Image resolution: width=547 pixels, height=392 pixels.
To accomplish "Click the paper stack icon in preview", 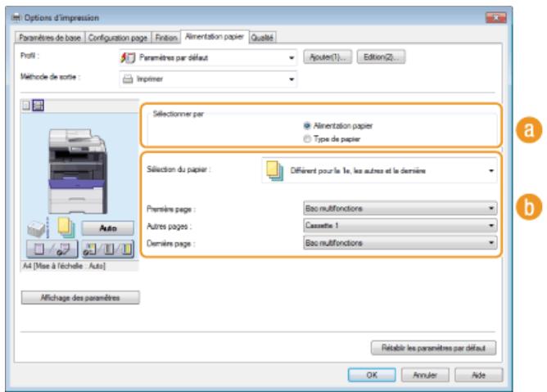I will (x=36, y=229).
